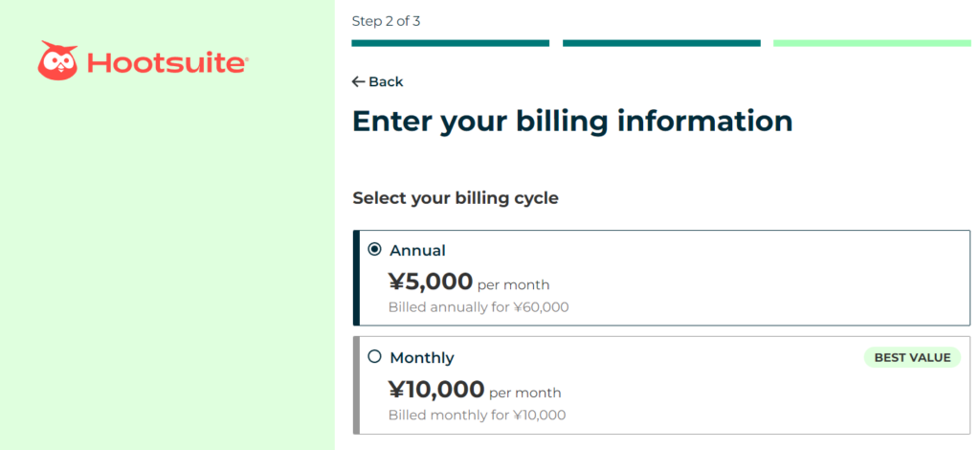Click the second progress step bar

click(x=661, y=43)
